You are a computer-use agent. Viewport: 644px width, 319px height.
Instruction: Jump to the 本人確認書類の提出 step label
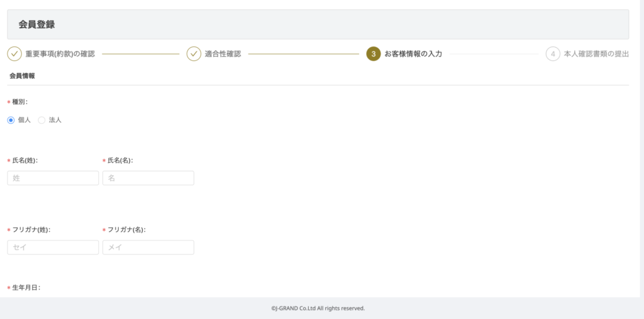pos(596,54)
